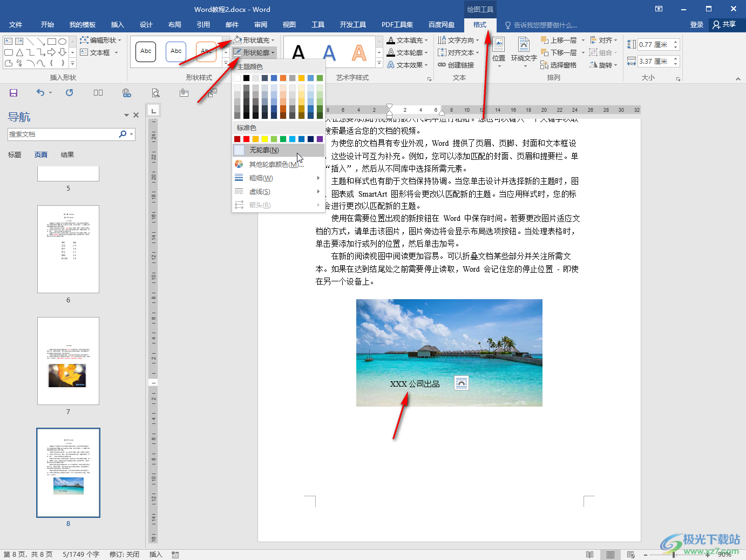Open the Align Text (对齐文本) dropdown

[x=458, y=52]
